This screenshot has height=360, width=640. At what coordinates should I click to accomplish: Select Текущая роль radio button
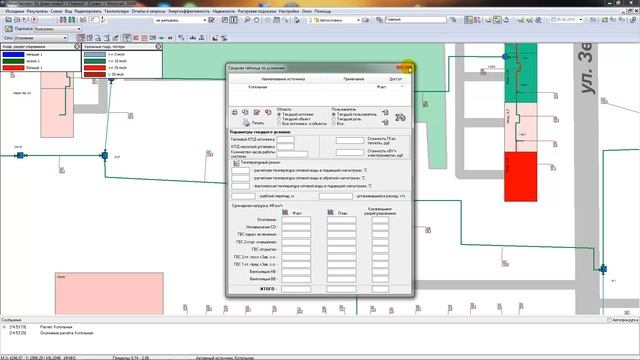tap(333, 119)
